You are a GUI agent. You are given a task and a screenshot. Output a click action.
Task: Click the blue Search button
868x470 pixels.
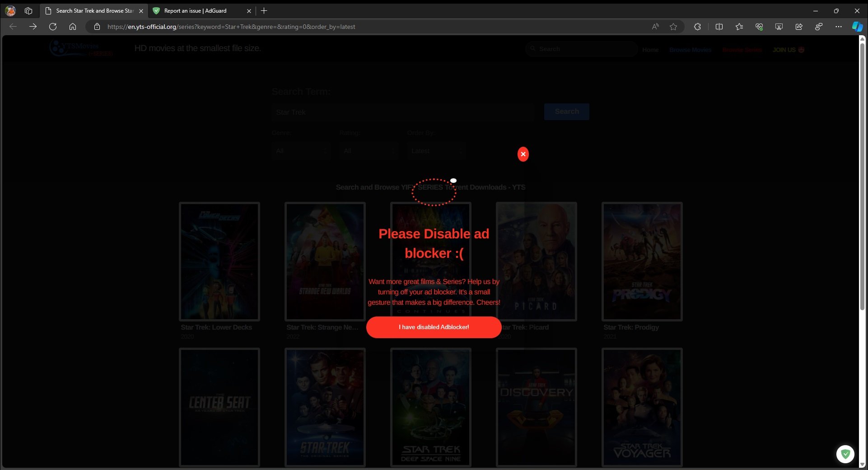tap(566, 112)
